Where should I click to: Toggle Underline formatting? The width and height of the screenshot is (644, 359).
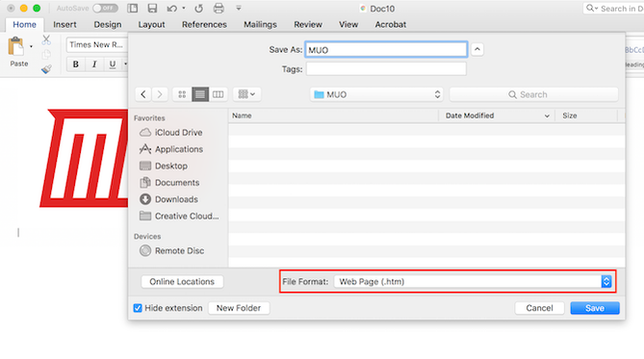tap(112, 64)
